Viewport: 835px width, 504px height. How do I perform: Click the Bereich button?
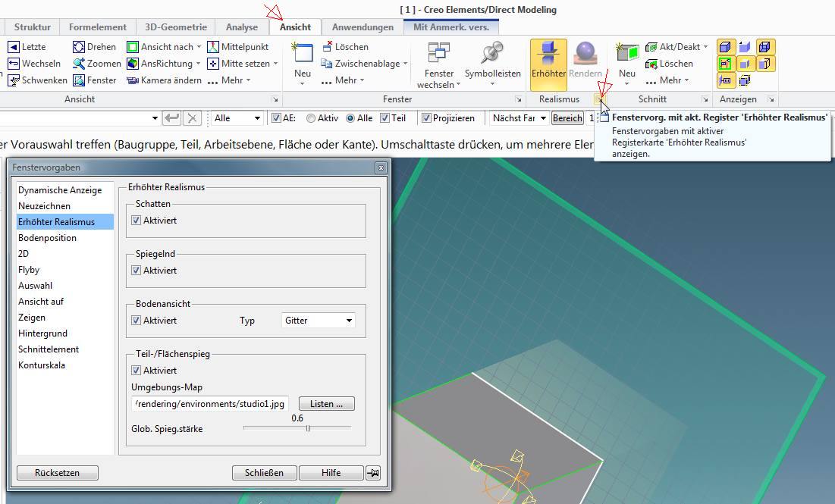coord(567,118)
